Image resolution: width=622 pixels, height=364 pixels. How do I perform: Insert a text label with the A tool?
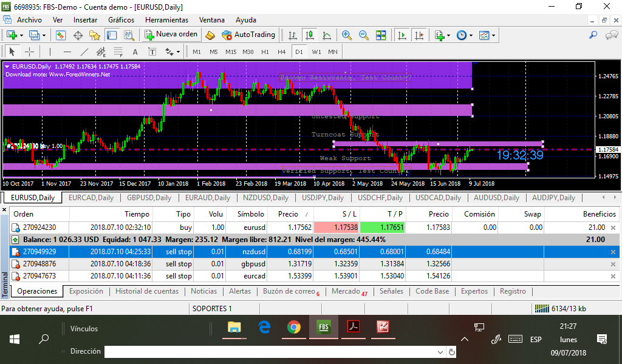[135, 52]
